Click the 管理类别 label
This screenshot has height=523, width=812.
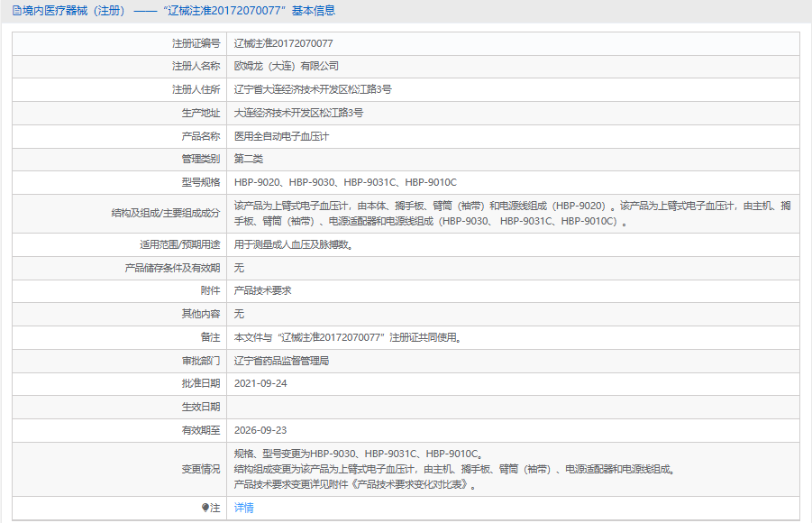point(200,159)
